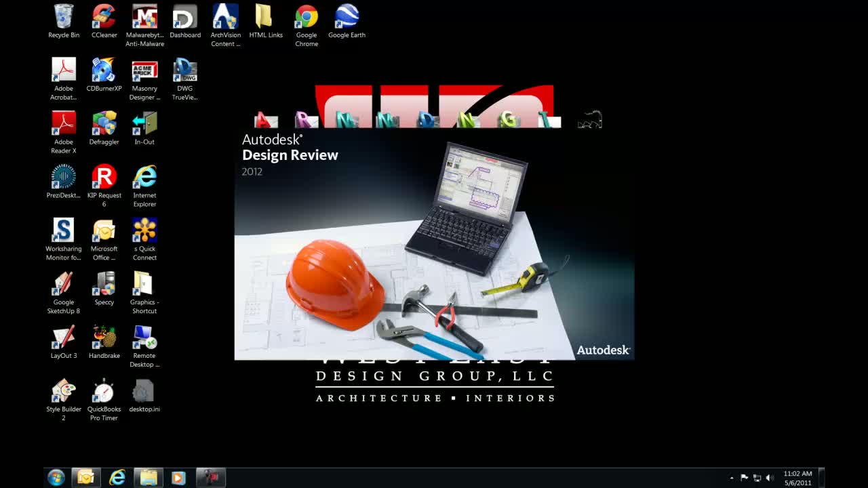Select DWG TrueView desktop icon

point(185,79)
